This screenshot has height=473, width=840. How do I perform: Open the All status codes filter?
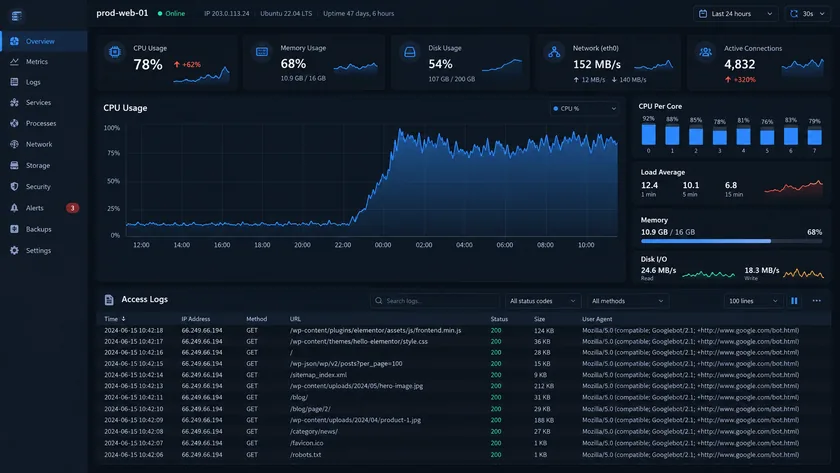[543, 301]
